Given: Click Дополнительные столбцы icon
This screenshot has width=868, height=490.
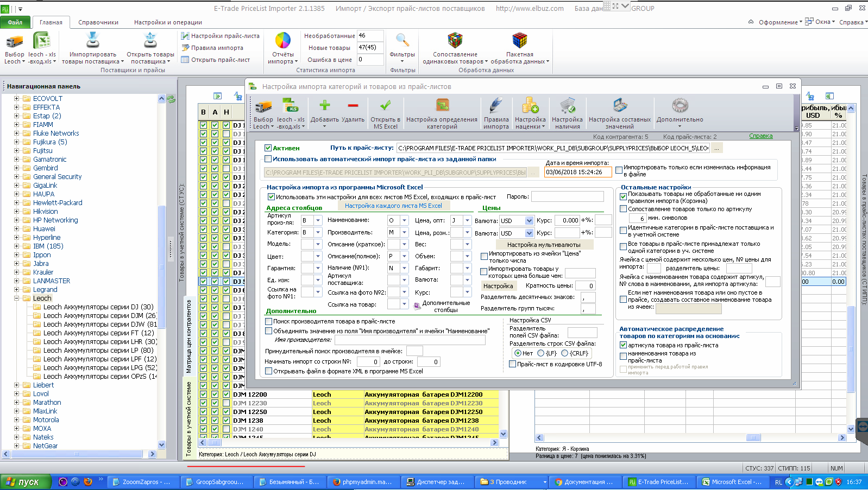Looking at the screenshot, I should coord(417,306).
